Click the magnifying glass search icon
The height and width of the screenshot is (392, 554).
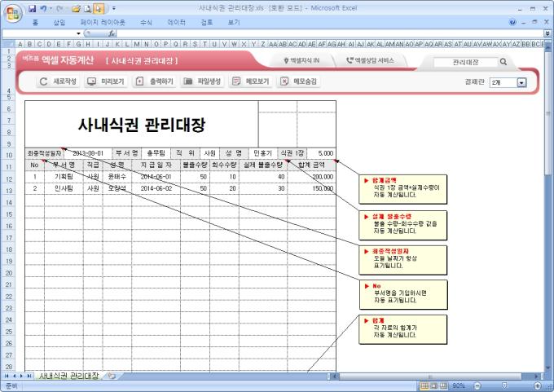tap(503, 62)
